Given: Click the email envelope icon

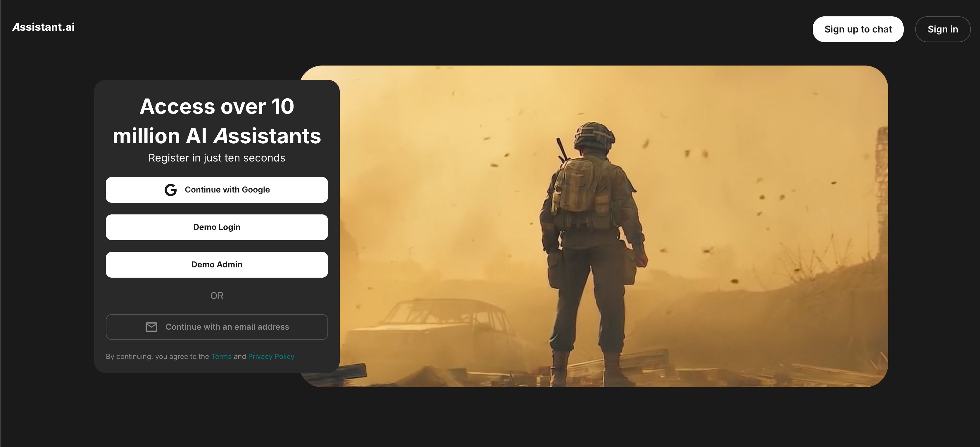Looking at the screenshot, I should click(151, 327).
